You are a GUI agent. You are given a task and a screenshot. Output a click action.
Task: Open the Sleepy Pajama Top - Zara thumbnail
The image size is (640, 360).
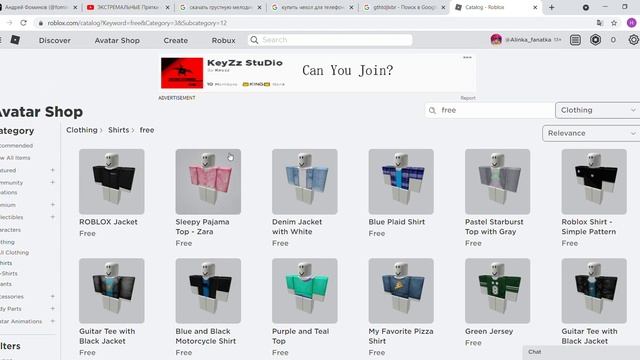coord(208,181)
